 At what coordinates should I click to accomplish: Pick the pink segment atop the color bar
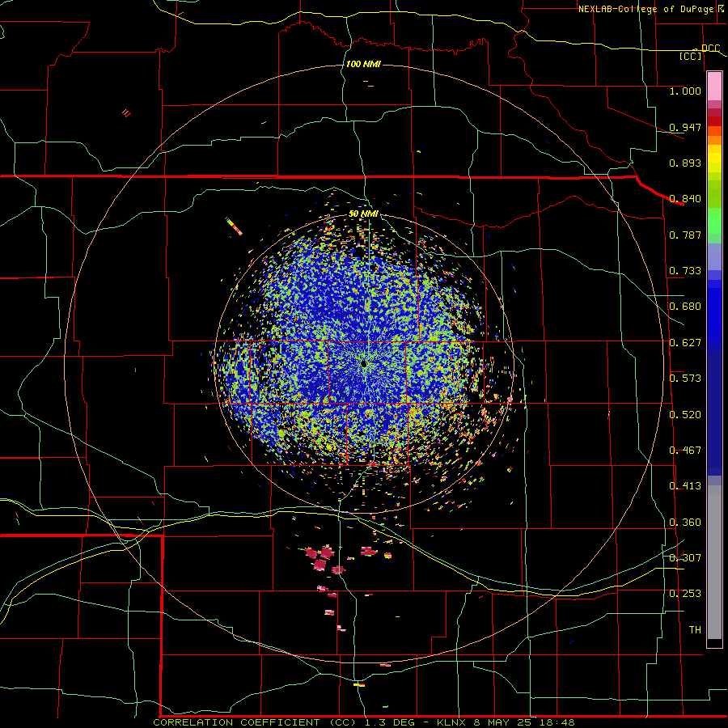714,86
